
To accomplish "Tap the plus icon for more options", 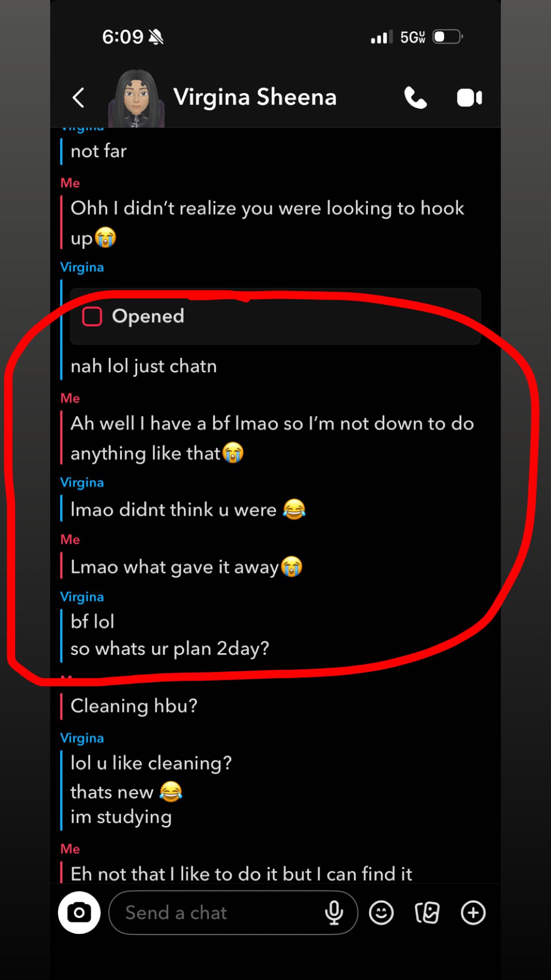I will [473, 913].
